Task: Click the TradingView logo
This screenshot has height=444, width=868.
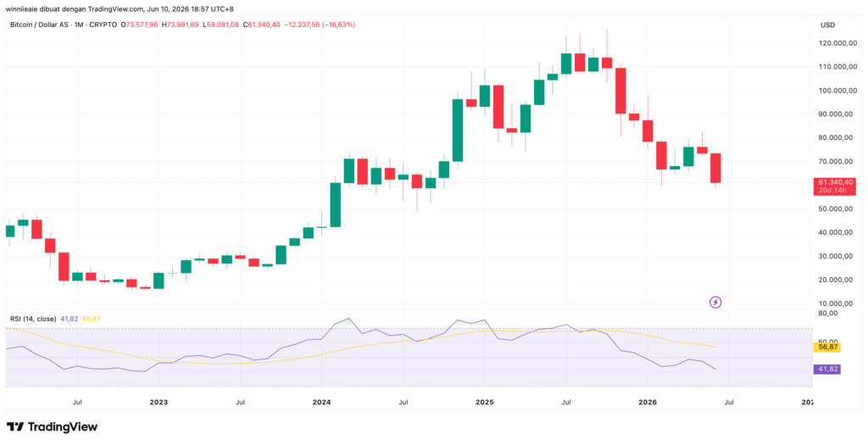Action: [x=52, y=427]
